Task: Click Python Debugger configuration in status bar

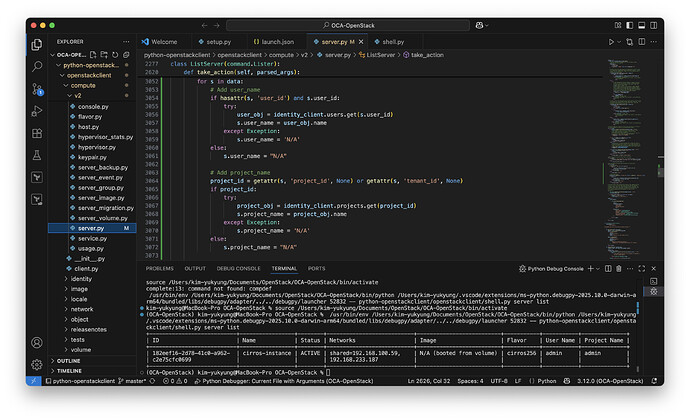Action: 284,381
